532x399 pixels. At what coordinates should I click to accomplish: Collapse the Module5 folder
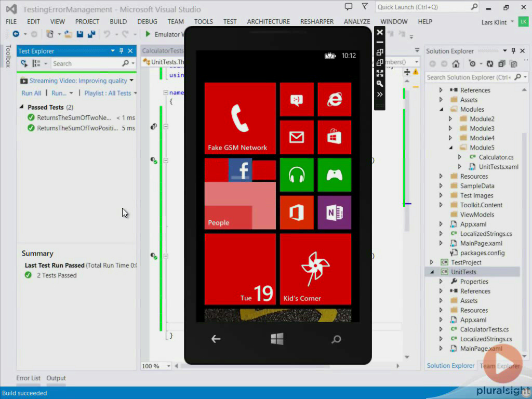point(450,148)
